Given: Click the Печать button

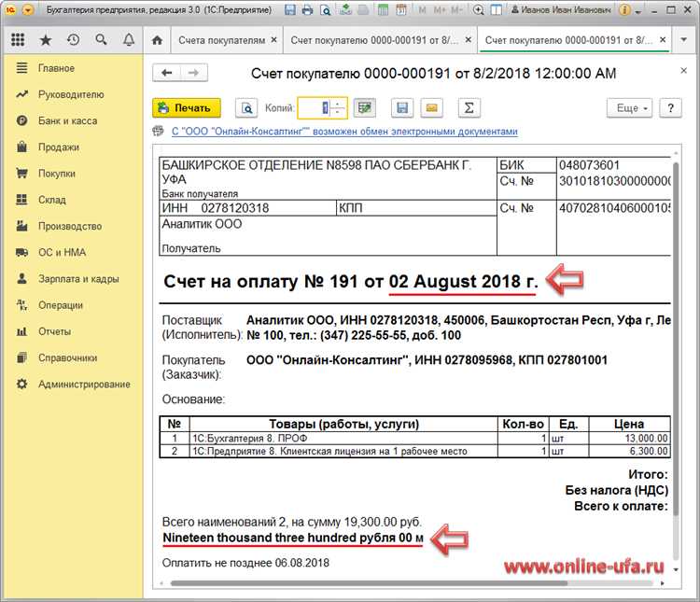Looking at the screenshot, I should click(x=187, y=108).
